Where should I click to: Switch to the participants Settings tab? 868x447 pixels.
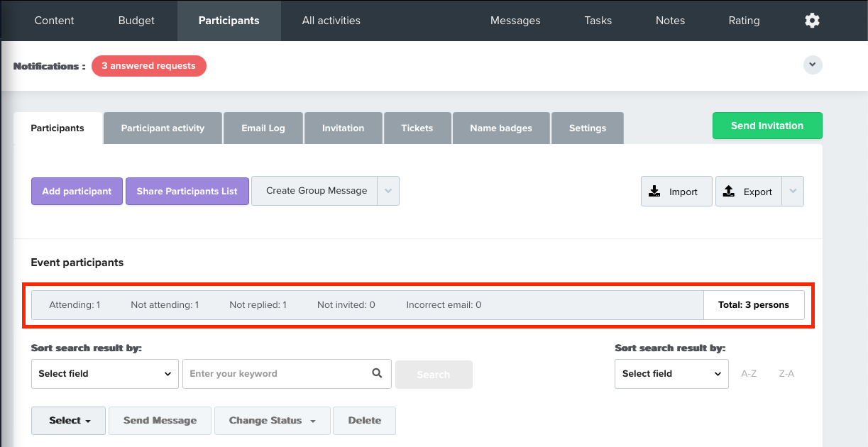pos(588,128)
